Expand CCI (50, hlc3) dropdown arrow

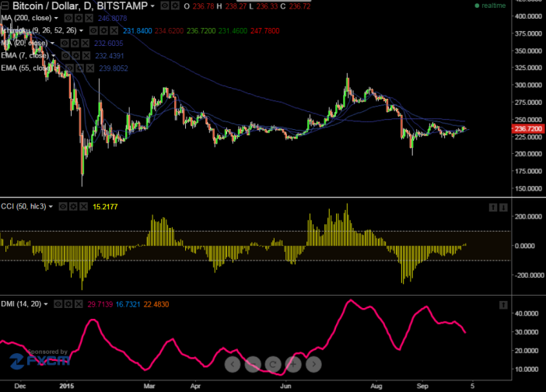tap(51, 207)
